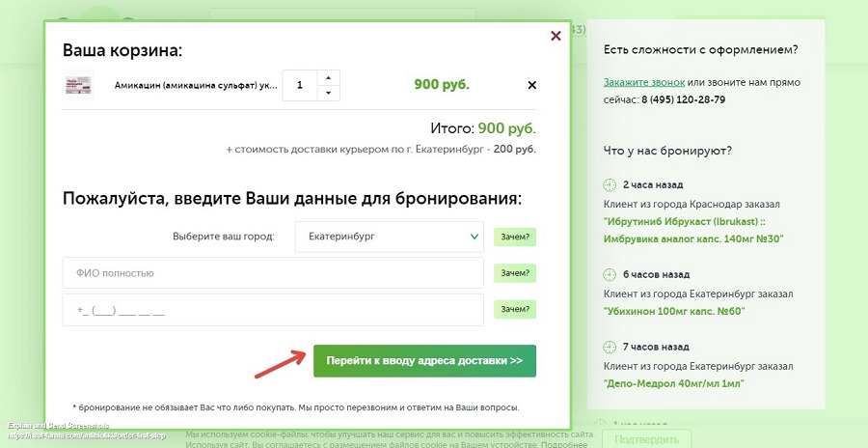
Task: Close the cart popup with red X
Action: click(x=556, y=36)
